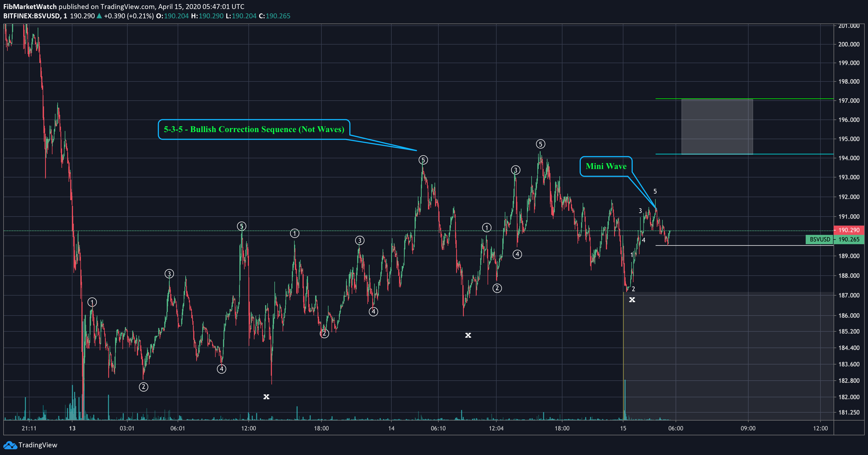Click the 21:11 time axis label

click(29, 428)
